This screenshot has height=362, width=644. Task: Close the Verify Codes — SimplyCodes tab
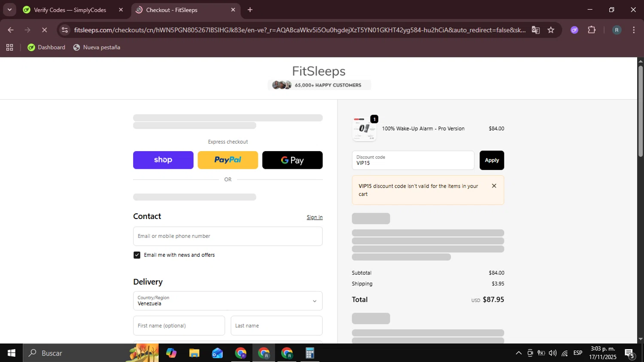(x=121, y=10)
